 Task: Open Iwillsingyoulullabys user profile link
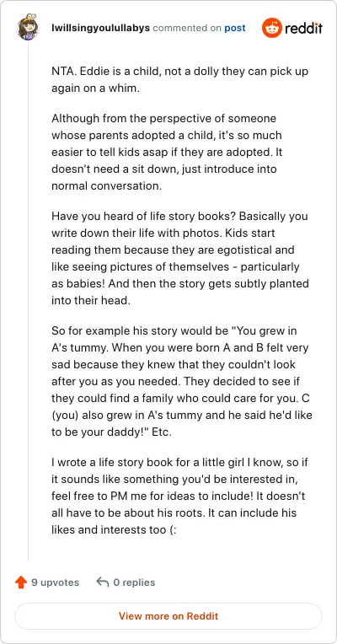click(100, 28)
